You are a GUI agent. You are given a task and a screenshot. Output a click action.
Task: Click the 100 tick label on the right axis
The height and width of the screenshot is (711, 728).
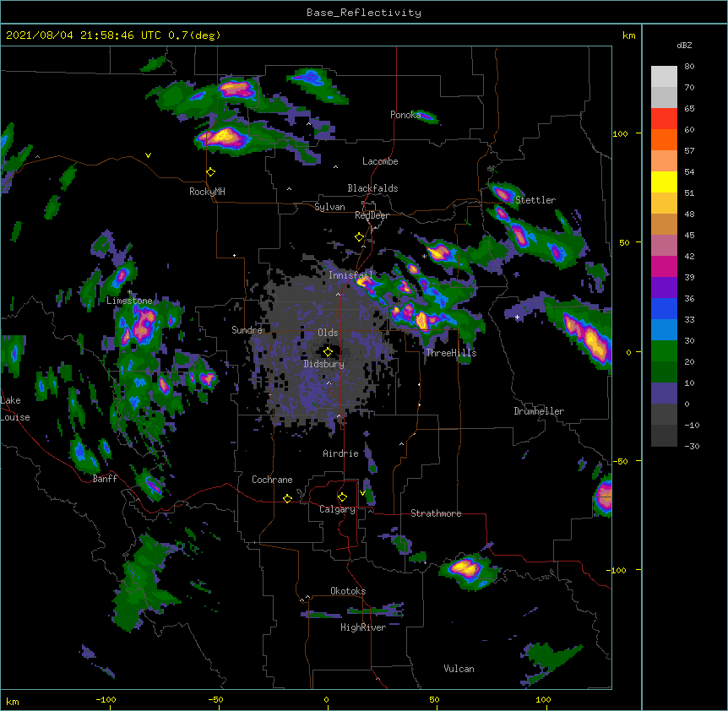point(620,133)
